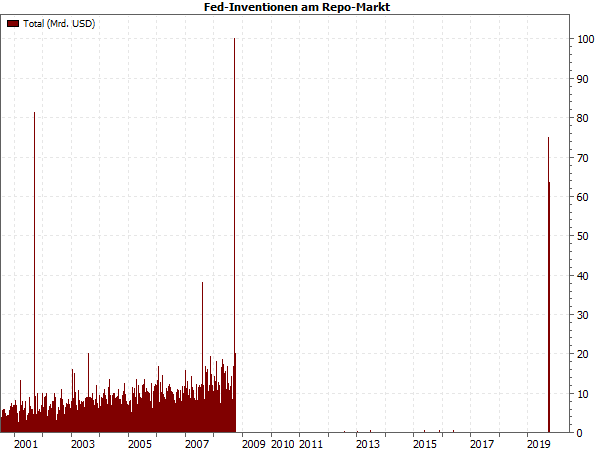Click the x-axis label 2015
The image size is (595, 450).
click(425, 444)
